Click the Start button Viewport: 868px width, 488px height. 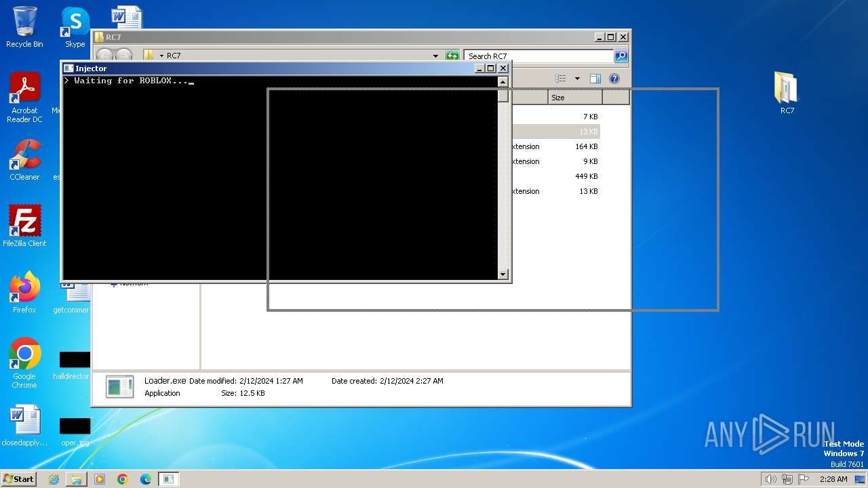coord(18,479)
